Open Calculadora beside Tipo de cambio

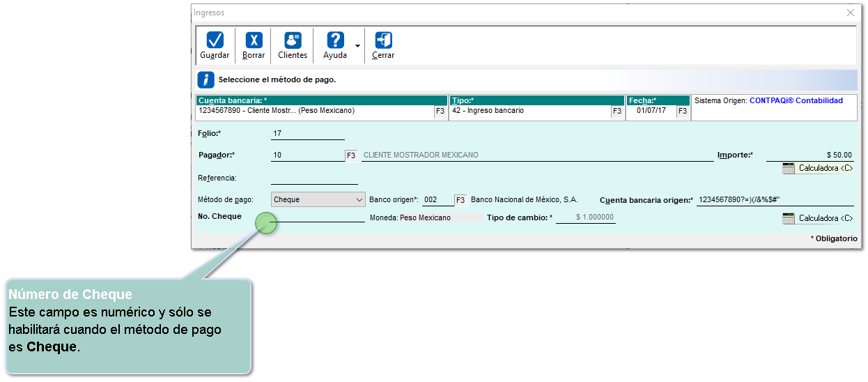[817, 218]
